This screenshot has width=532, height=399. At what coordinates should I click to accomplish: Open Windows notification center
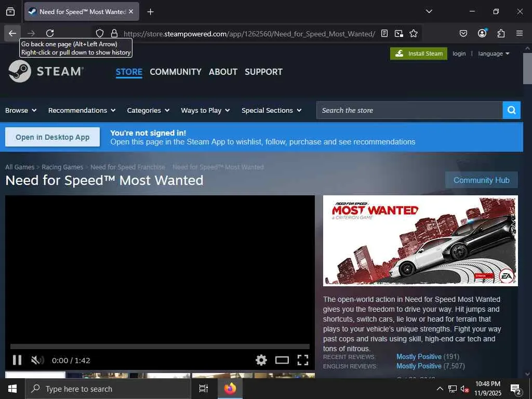pyautogui.click(x=516, y=389)
